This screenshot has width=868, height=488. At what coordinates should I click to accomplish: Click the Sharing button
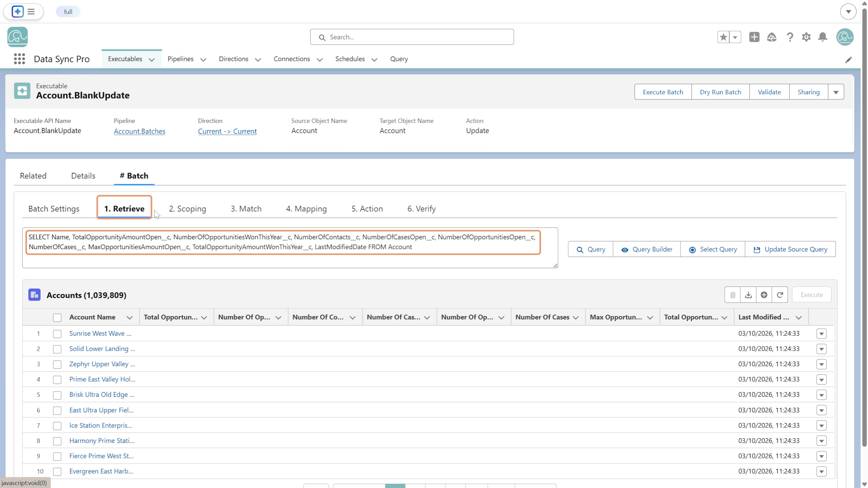[x=808, y=92]
